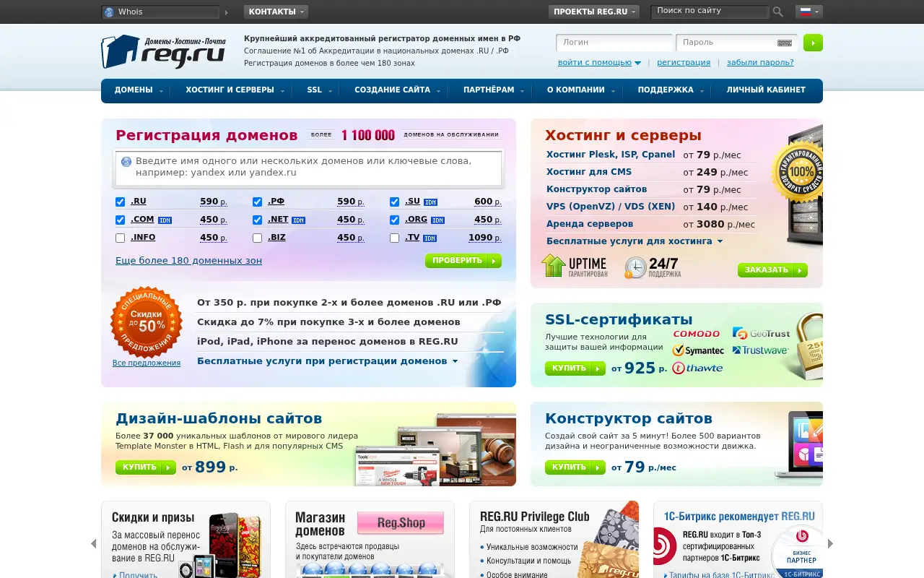Click the Russian flag language icon

tap(806, 12)
